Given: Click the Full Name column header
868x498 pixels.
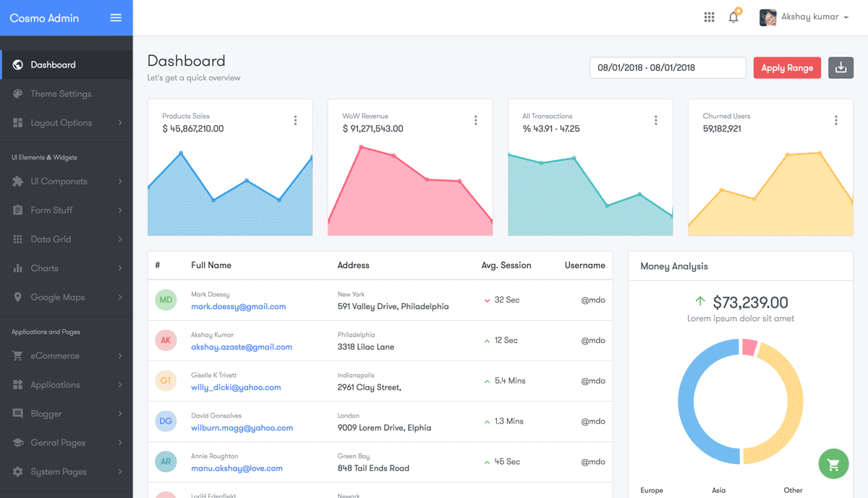Looking at the screenshot, I should [211, 266].
